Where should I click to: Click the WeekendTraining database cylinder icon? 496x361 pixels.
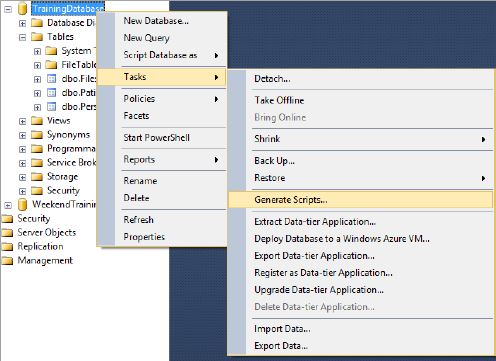pos(22,204)
